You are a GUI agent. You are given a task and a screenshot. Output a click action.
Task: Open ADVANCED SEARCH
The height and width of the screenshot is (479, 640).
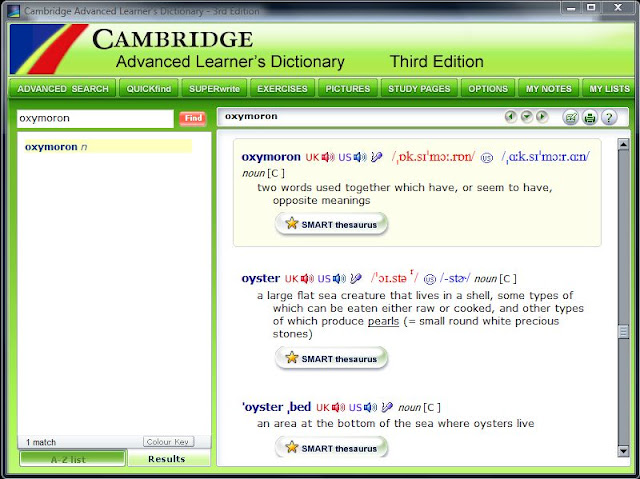point(63,89)
